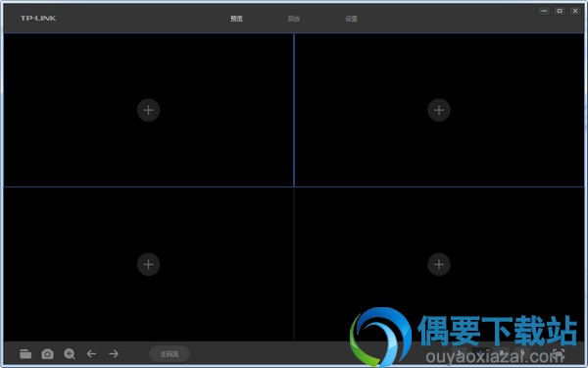
Task: Go to next page with right arrow
Action: click(114, 353)
